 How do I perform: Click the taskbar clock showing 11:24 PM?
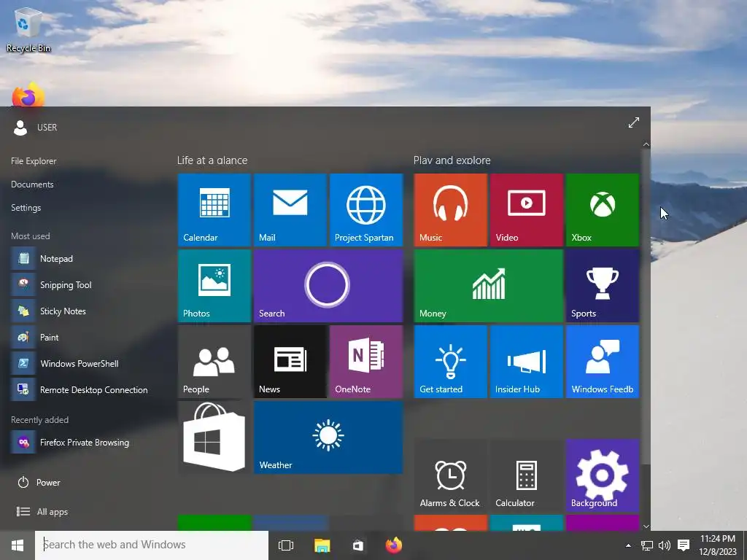point(718,545)
